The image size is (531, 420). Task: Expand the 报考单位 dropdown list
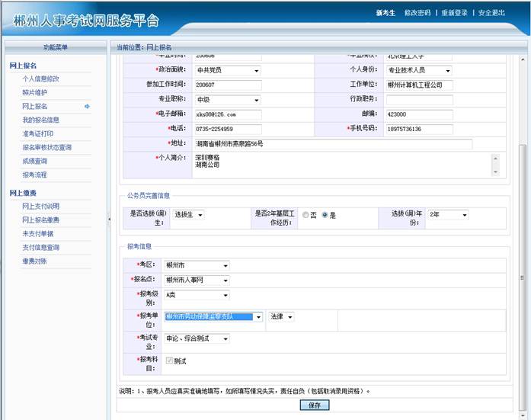pos(258,316)
